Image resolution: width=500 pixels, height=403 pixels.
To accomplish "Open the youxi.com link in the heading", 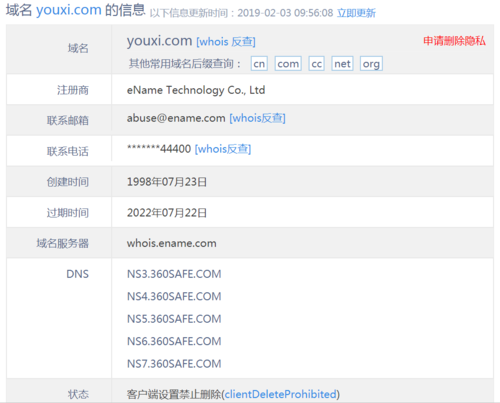I will pos(69,10).
